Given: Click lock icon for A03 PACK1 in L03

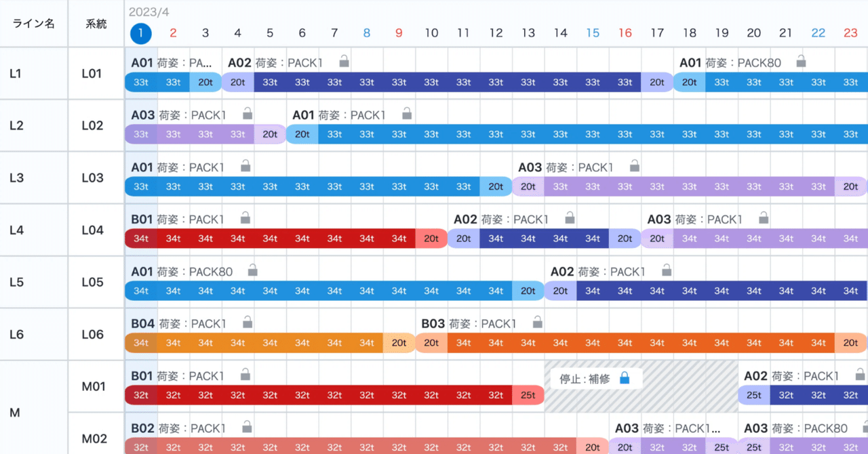Looking at the screenshot, I should [634, 166].
